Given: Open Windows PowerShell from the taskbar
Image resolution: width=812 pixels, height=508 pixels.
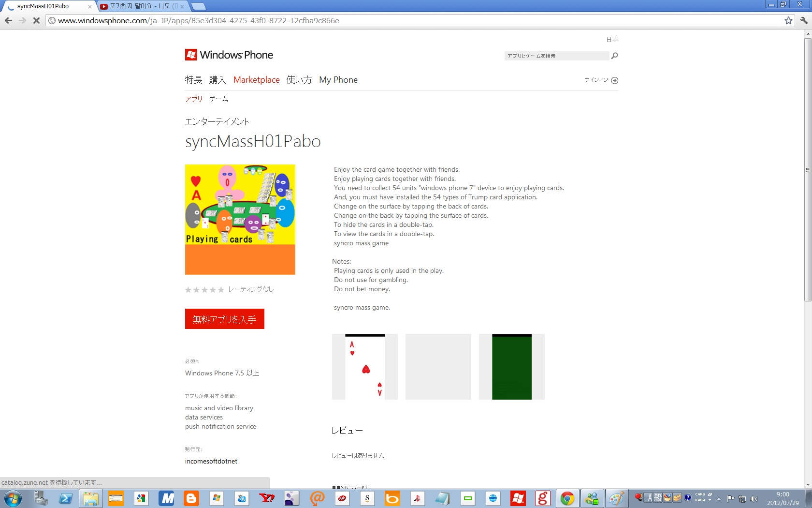Looking at the screenshot, I should pos(66,498).
